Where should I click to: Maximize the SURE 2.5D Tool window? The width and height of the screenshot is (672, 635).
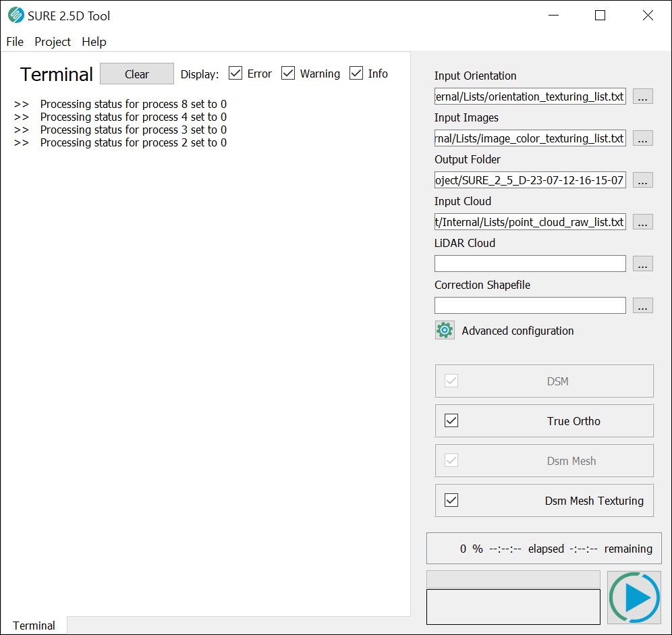tap(600, 16)
